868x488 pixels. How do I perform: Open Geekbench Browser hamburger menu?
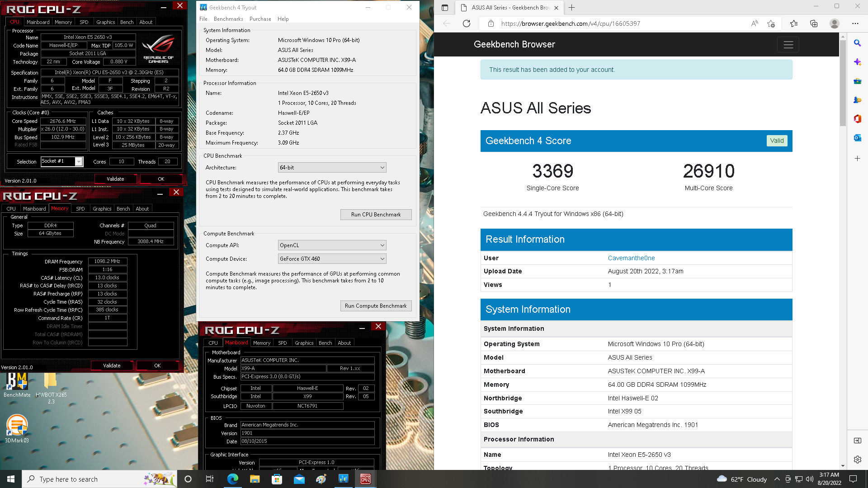[788, 44]
